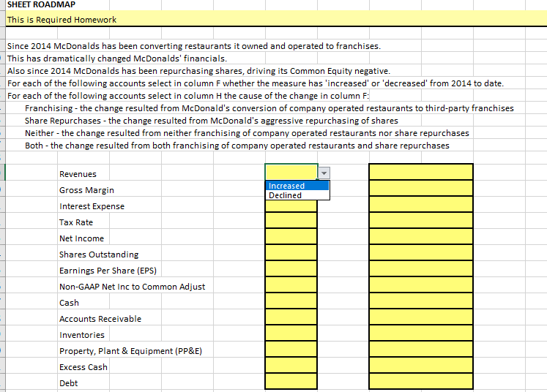The height and width of the screenshot is (392, 547).
Task: Select the column H cause cell for Revenues
Action: (x=421, y=172)
